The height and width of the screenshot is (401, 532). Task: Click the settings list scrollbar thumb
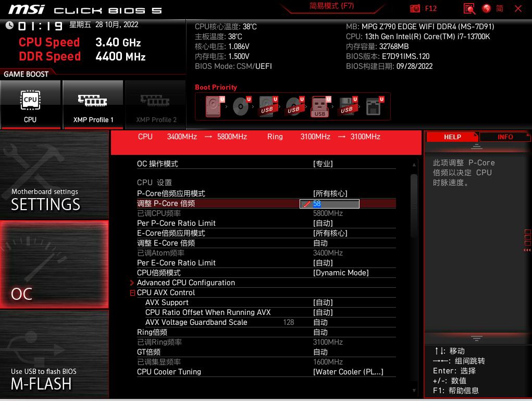pyautogui.click(x=414, y=206)
